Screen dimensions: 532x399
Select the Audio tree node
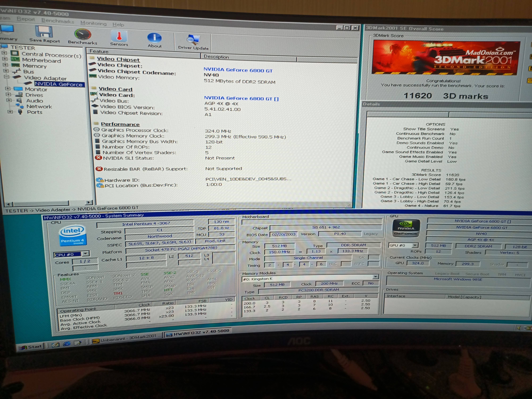(35, 101)
